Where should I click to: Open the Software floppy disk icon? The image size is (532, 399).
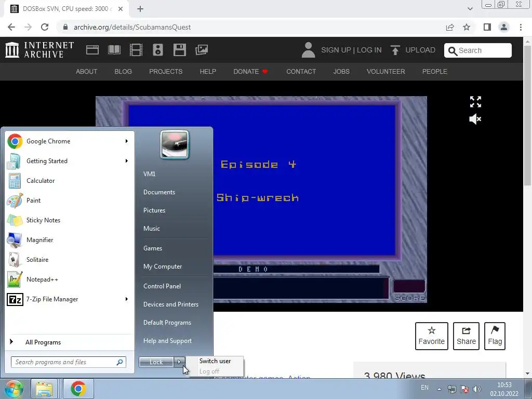(179, 50)
